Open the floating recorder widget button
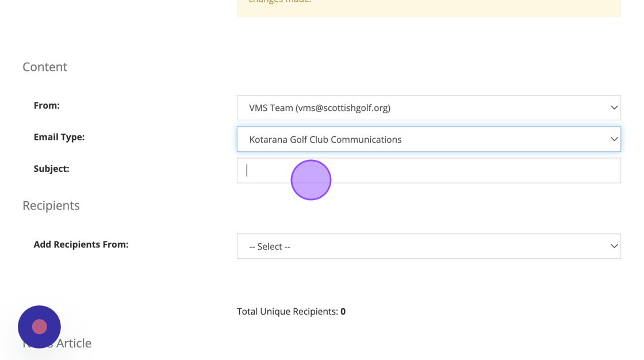Screen dimensions: 644x360 tap(39, 327)
